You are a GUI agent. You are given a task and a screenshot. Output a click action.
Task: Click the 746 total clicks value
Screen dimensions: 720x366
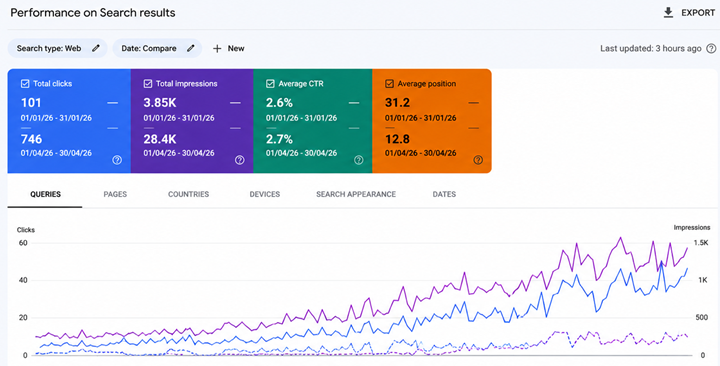pyautogui.click(x=31, y=139)
